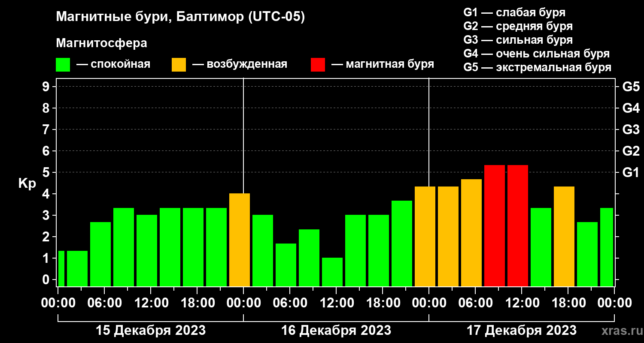Screen dimensions: 644x343
Task: Click the orange bar at 18:00 on 17 Декабря
Action: (x=564, y=236)
